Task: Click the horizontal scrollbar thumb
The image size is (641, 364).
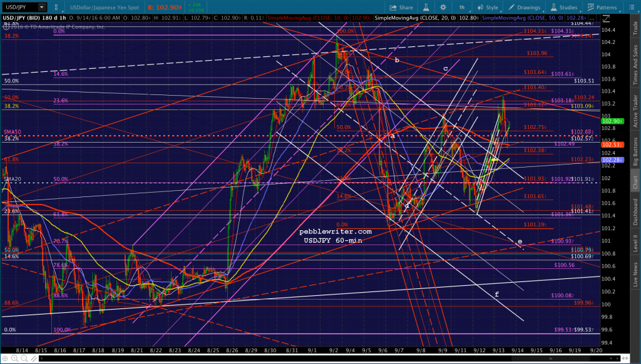Action: [x=550, y=358]
